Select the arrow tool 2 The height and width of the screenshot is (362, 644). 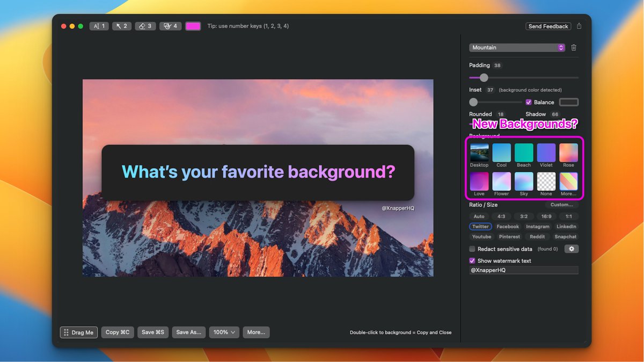pyautogui.click(x=122, y=26)
